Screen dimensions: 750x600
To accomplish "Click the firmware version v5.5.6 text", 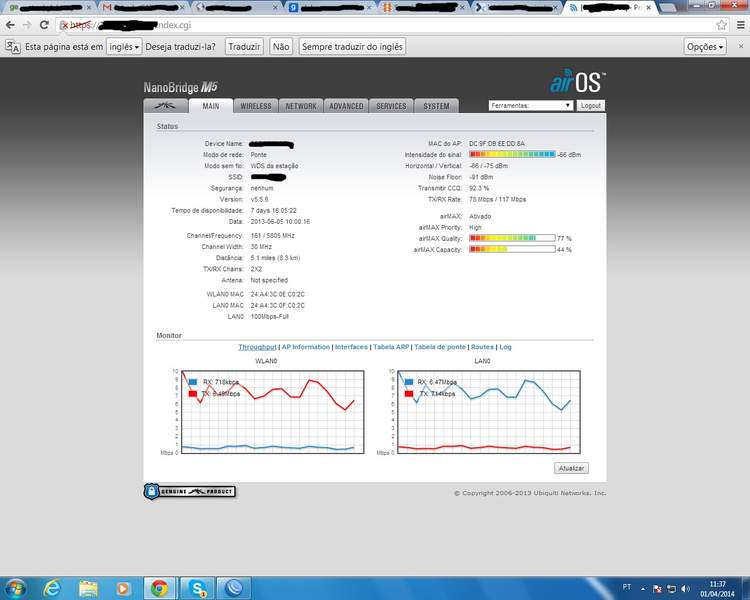I will pyautogui.click(x=259, y=199).
